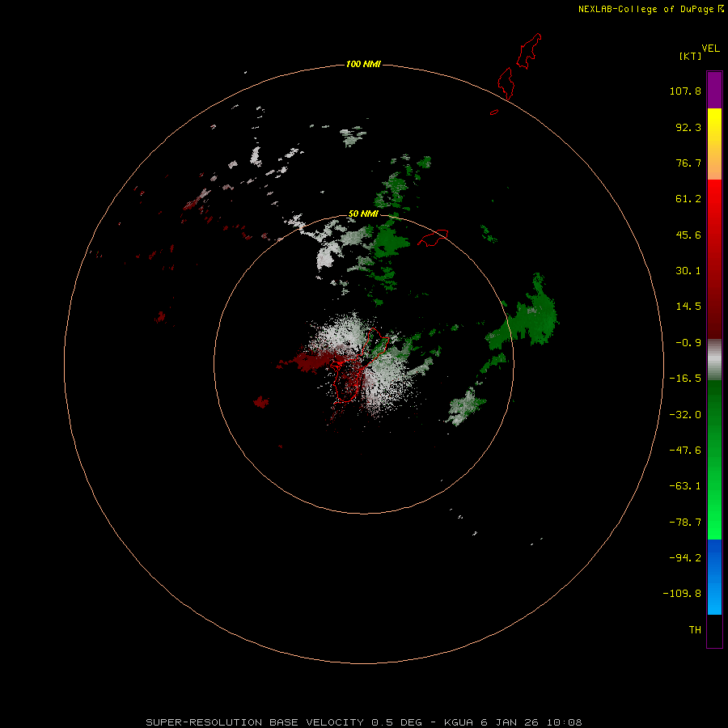Click the 10:08 timestamp in caption
The height and width of the screenshot is (728, 728).
(x=564, y=722)
